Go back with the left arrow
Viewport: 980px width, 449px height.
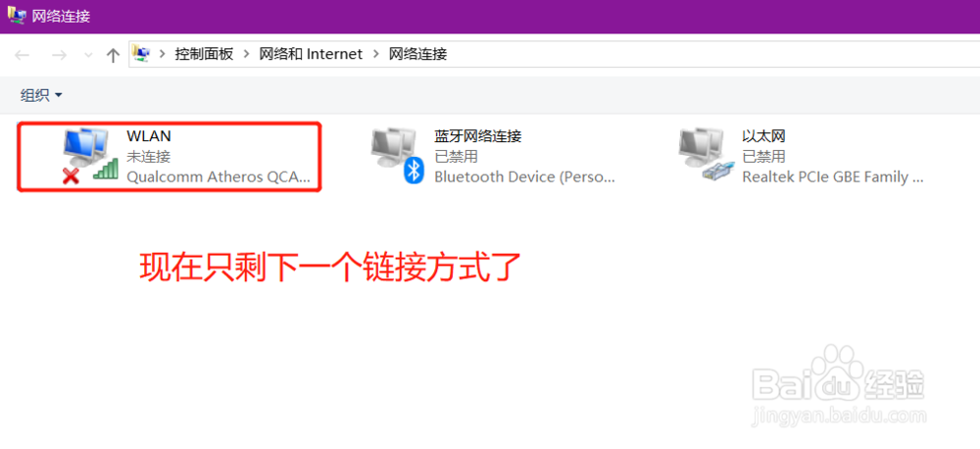tap(22, 55)
